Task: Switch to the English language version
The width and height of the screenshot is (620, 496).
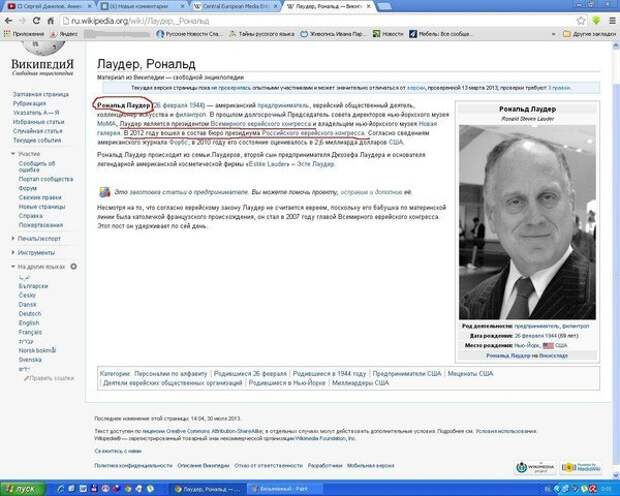Action: 29,323
